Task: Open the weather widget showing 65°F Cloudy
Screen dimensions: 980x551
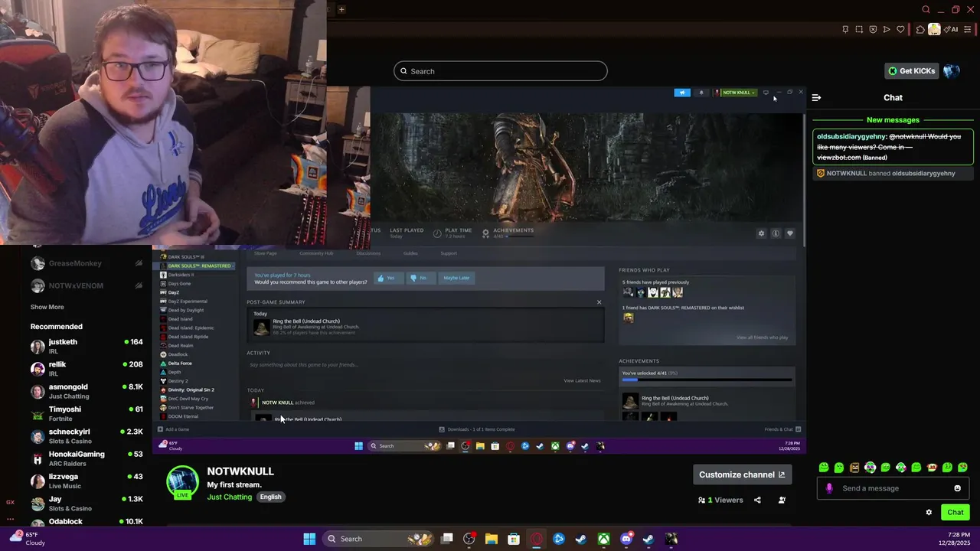Action: tap(25, 539)
